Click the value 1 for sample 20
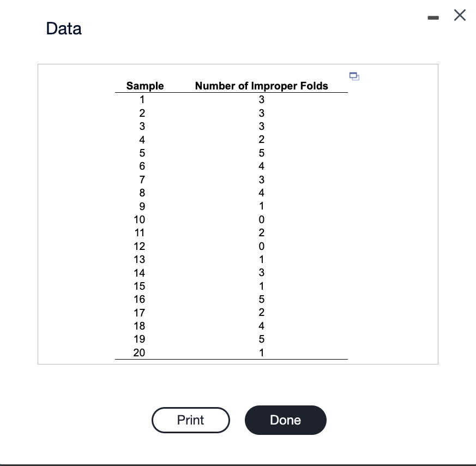 tap(261, 353)
